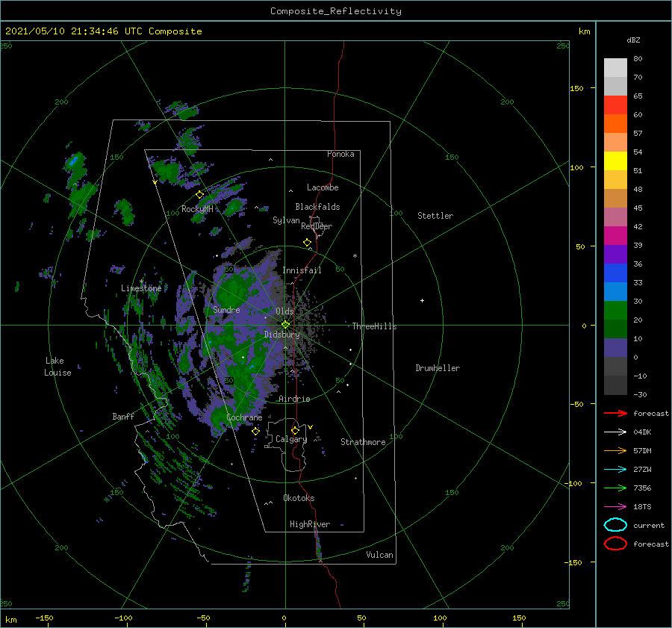Image resolution: width=672 pixels, height=628 pixels.
Task: Click the yellow km label at bottom left
Action: [10, 620]
